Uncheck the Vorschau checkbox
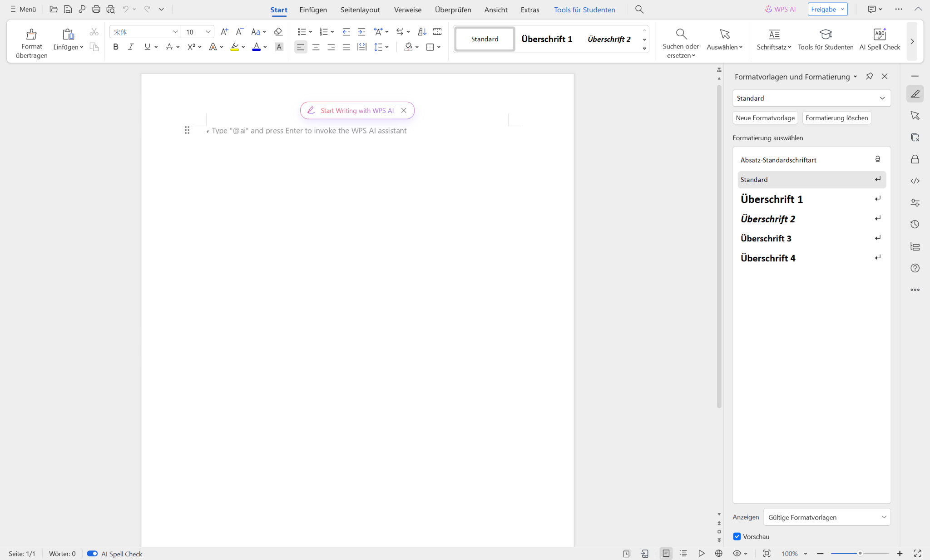 (737, 536)
